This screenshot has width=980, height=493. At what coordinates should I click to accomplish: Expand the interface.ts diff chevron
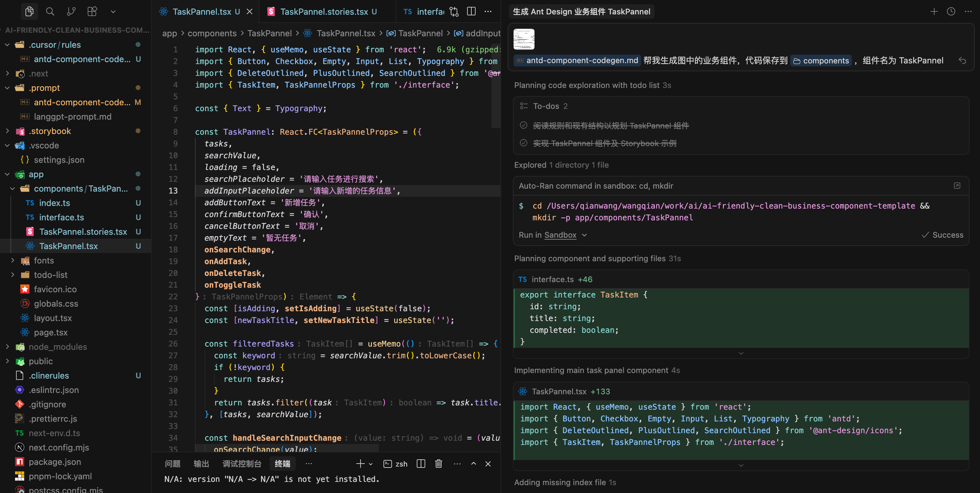click(x=741, y=353)
